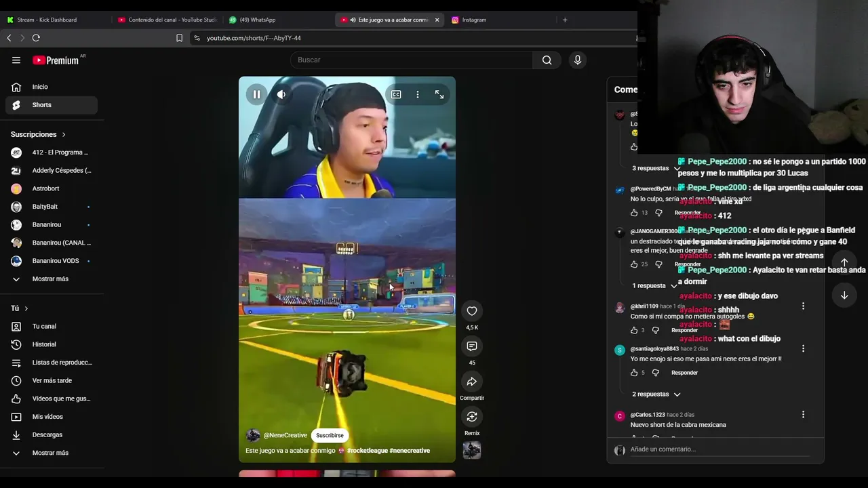868x488 pixels.
Task: Switch to the YouTube Studio tab
Action: coord(167,20)
